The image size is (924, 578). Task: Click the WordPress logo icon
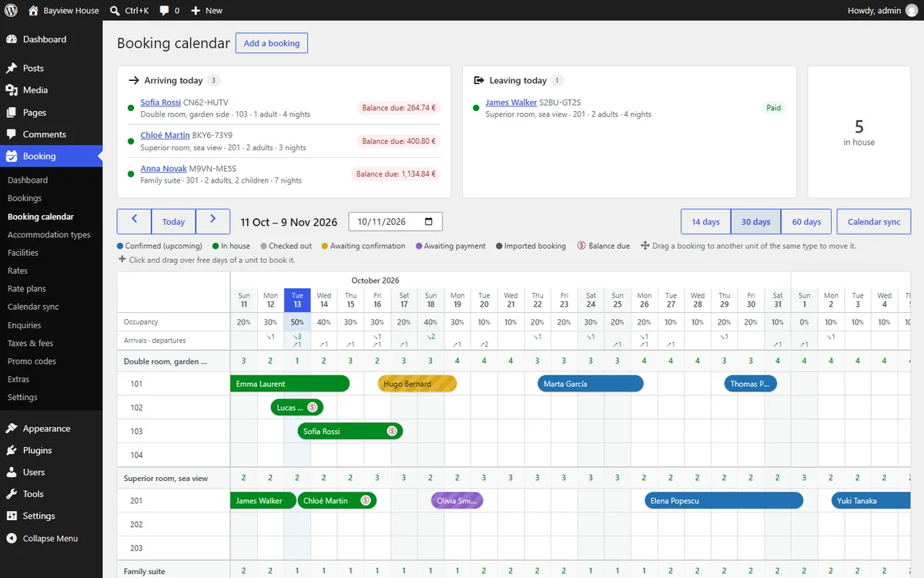click(x=11, y=11)
